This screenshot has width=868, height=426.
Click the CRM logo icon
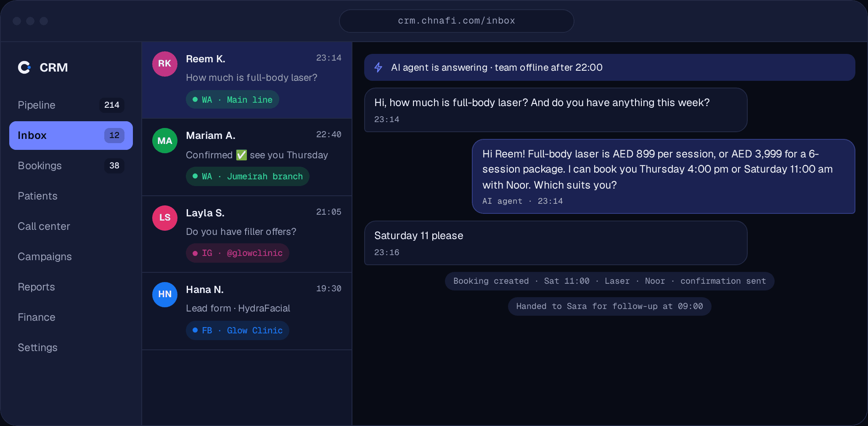pyautogui.click(x=24, y=67)
